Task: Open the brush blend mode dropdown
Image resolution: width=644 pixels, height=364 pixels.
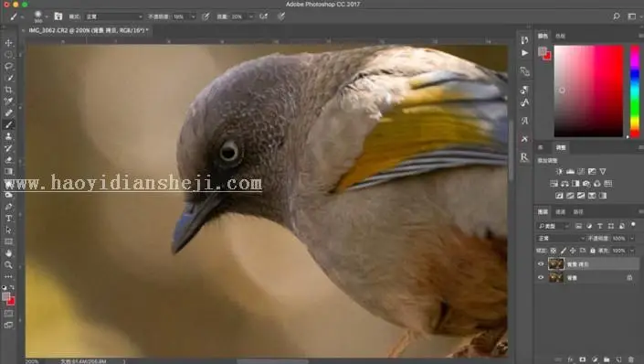Action: 114,16
